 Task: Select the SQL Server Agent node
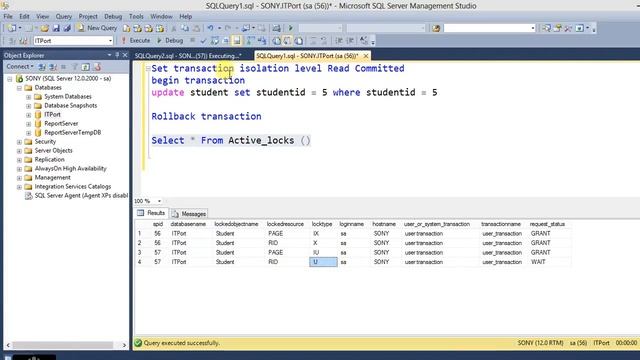point(81,196)
